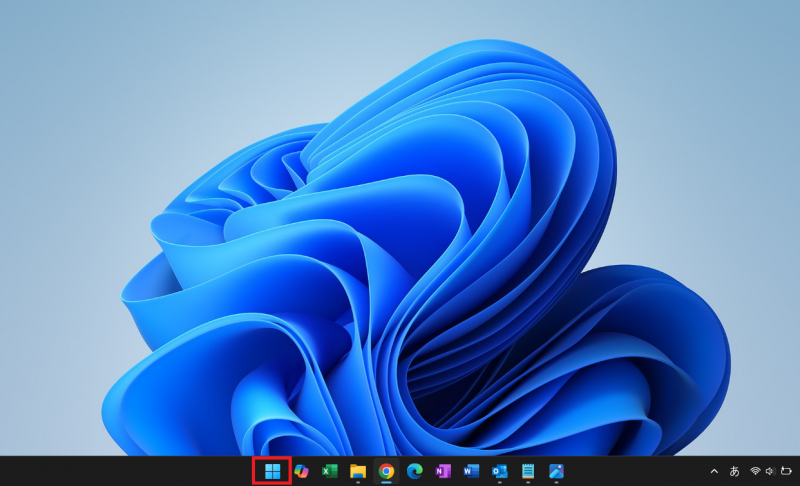The height and width of the screenshot is (486, 800).
Task: Open Outlook mail app
Action: point(499,471)
